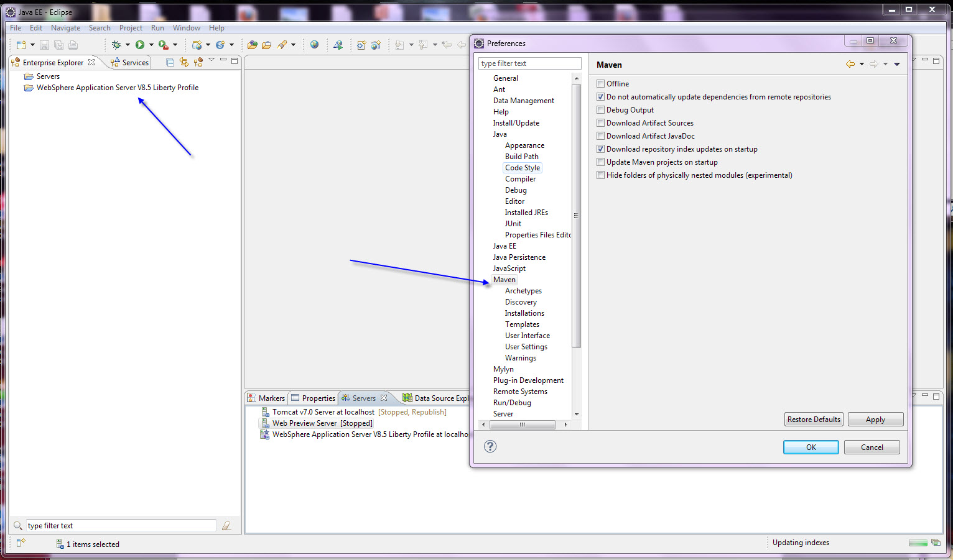Open the Preferences page view menu arrow
The width and height of the screenshot is (953, 560).
tap(897, 64)
